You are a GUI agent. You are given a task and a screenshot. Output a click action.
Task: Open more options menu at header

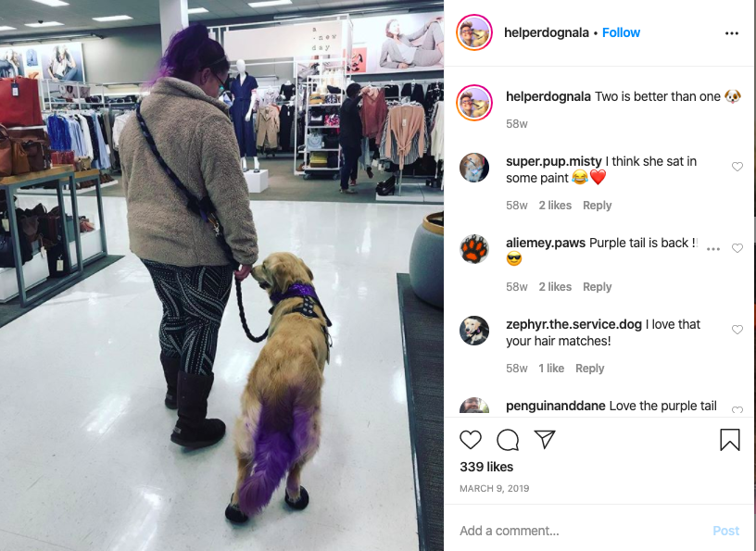[731, 33]
